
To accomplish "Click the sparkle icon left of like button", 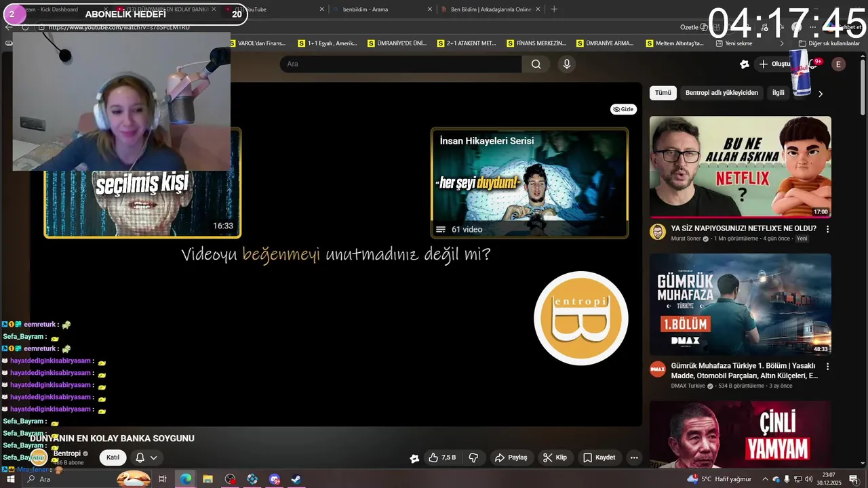I will (414, 458).
